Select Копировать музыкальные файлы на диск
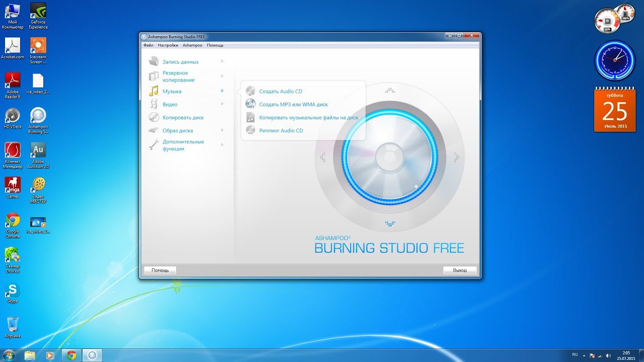This screenshot has width=644, height=362. pyautogui.click(x=308, y=118)
